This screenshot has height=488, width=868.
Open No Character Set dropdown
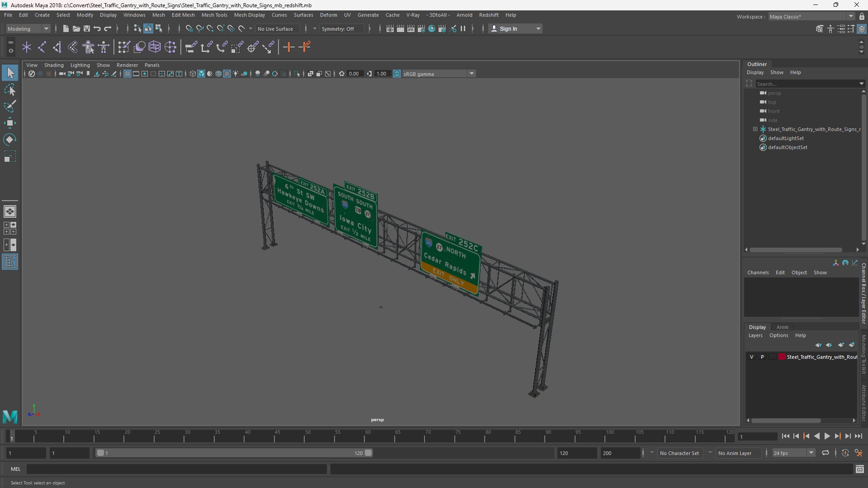click(x=679, y=453)
